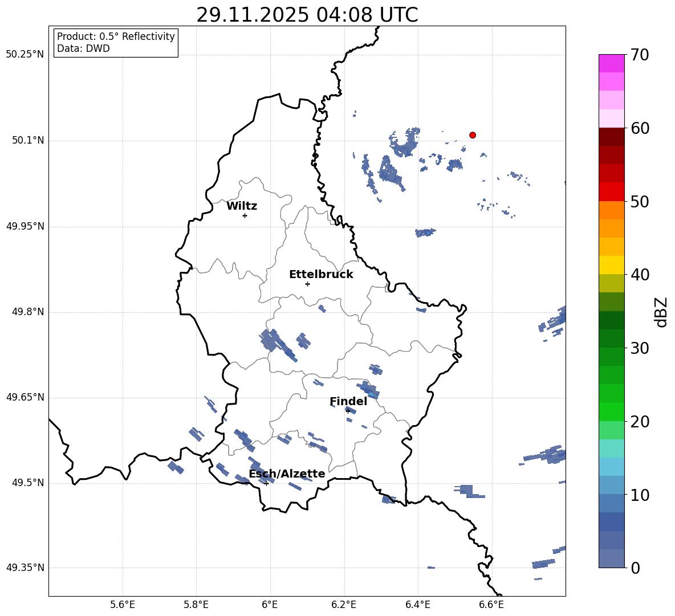675x616 pixels.
Task: Click the dark green swatch above 30
Action: [x=611, y=338]
